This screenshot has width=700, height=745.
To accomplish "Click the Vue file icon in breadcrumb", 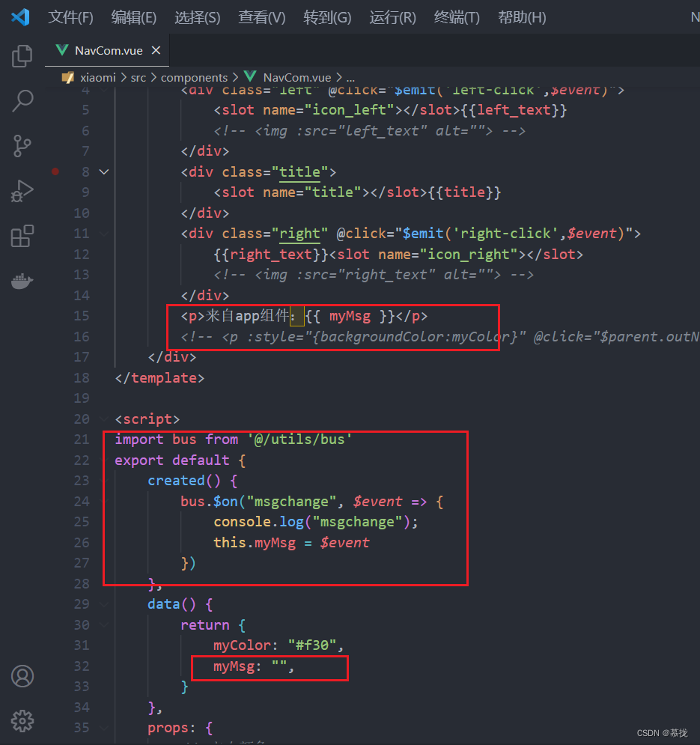I will tap(250, 76).
